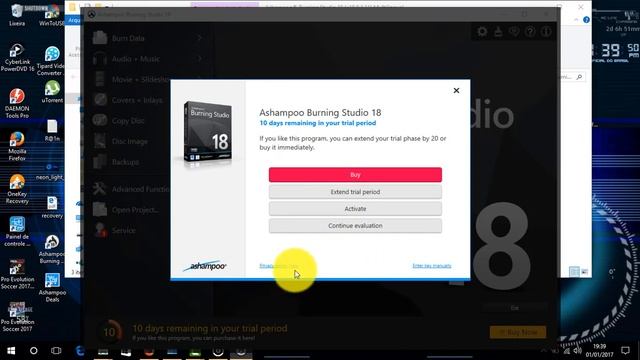Viewport: 640px width, 360px height.
Task: Open the R@1n file on desktop
Action: 52,131
